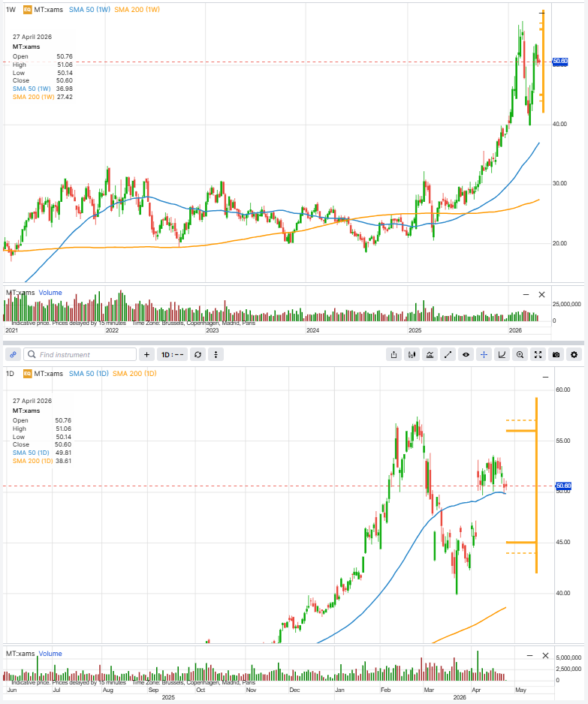Click the zoom in magnifier icon
The height and width of the screenshot is (704, 588).
tap(520, 354)
